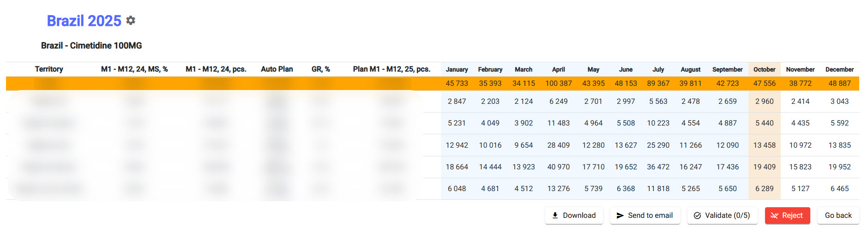
Task: Click the download arrow icon
Action: pos(555,216)
